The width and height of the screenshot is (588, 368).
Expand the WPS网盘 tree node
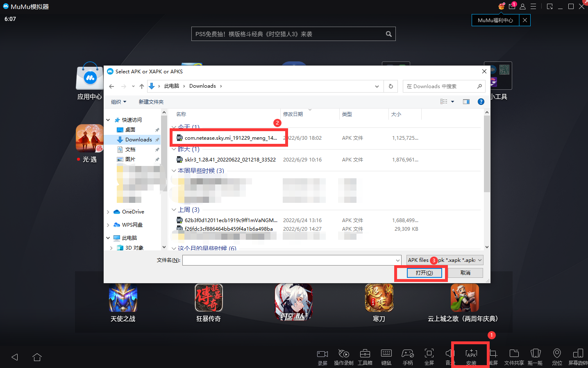pos(108,225)
